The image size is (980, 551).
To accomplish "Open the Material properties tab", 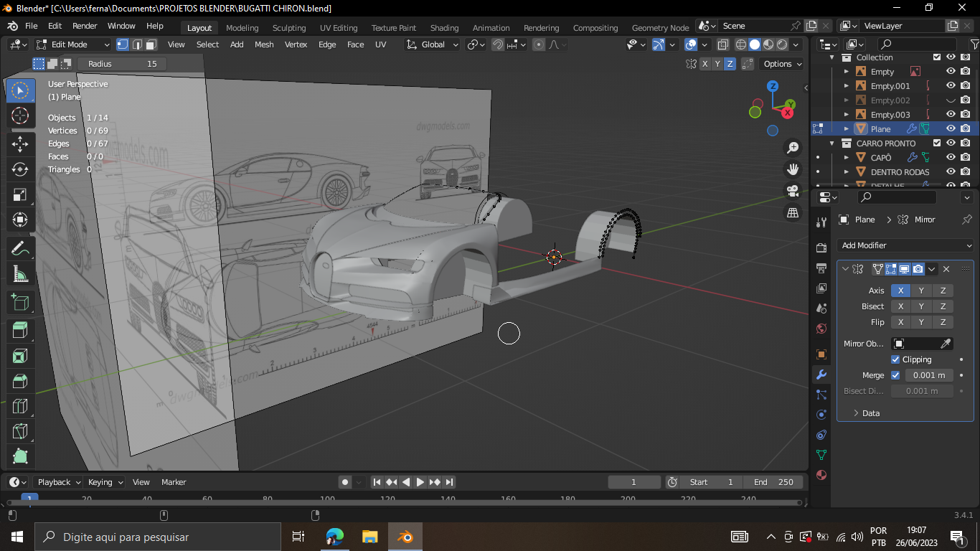I will pyautogui.click(x=821, y=475).
